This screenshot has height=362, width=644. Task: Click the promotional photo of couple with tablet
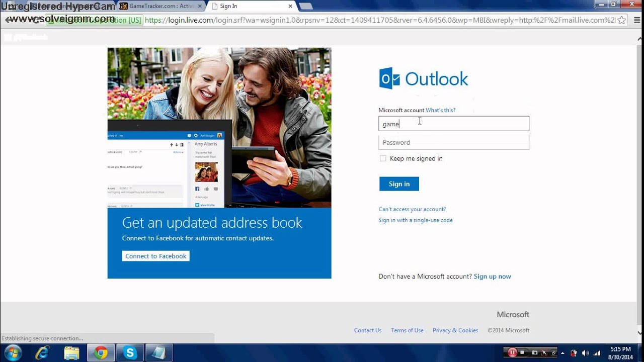coord(219,128)
